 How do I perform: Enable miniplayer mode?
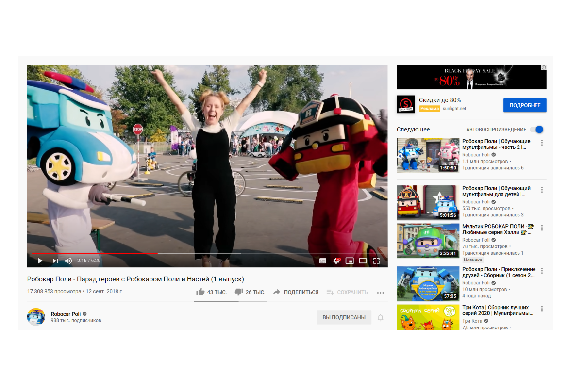point(350,261)
